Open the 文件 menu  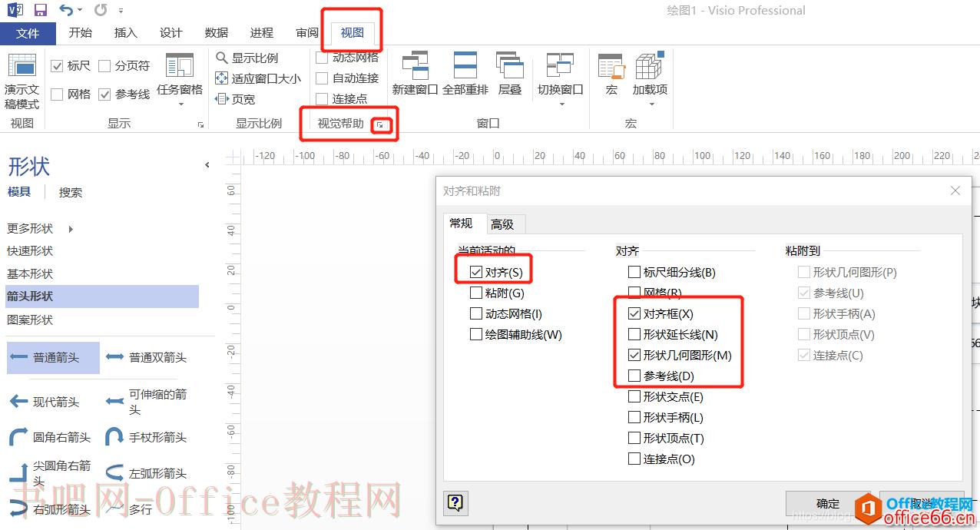pyautogui.click(x=28, y=33)
